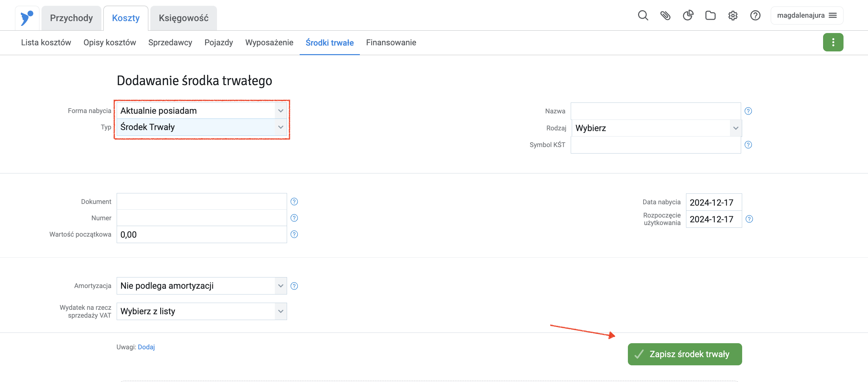Switch to the Przychody tab
Screen dimensions: 868x382
(x=71, y=18)
